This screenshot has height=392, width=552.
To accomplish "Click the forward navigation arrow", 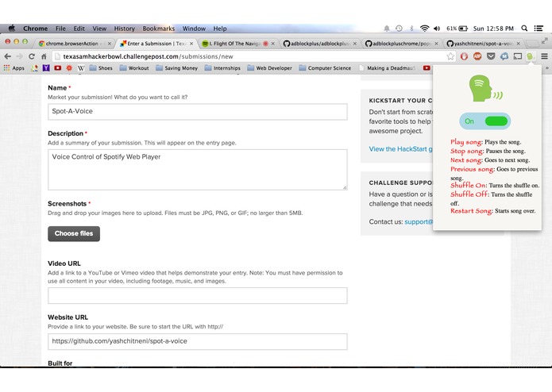I will (20, 56).
